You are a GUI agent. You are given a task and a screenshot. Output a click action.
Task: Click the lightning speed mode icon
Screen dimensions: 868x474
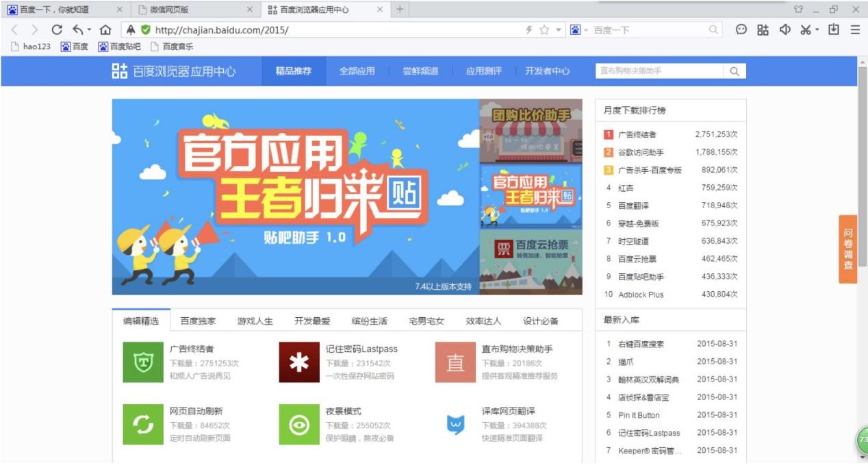pyautogui.click(x=528, y=30)
